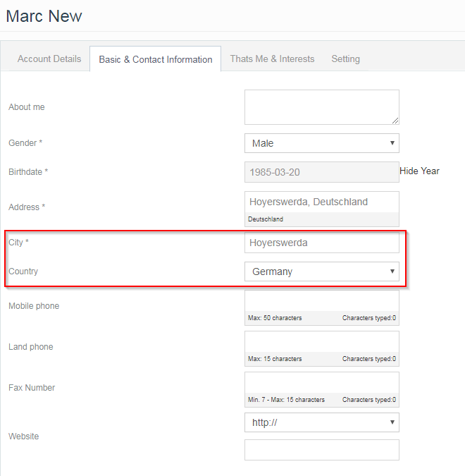Click into the Fax Number field

pos(322,383)
